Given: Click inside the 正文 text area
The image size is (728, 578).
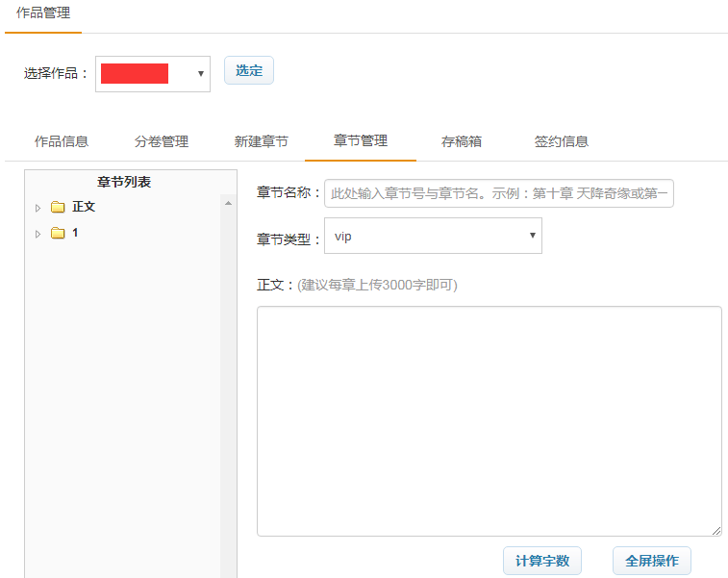Looking at the screenshot, I should pyautogui.click(x=489, y=420).
